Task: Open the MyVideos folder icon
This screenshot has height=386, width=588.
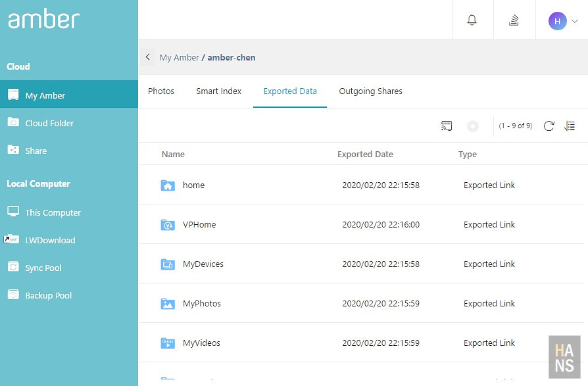Action: click(168, 343)
